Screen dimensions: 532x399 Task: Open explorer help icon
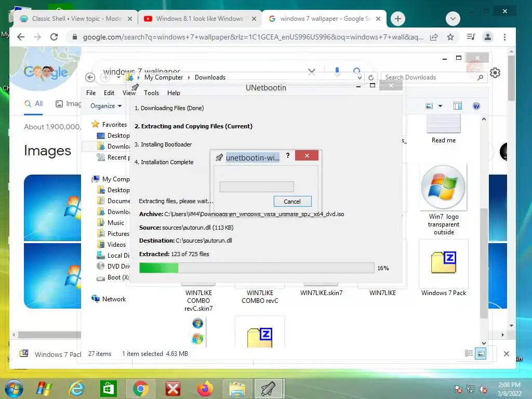point(476,106)
